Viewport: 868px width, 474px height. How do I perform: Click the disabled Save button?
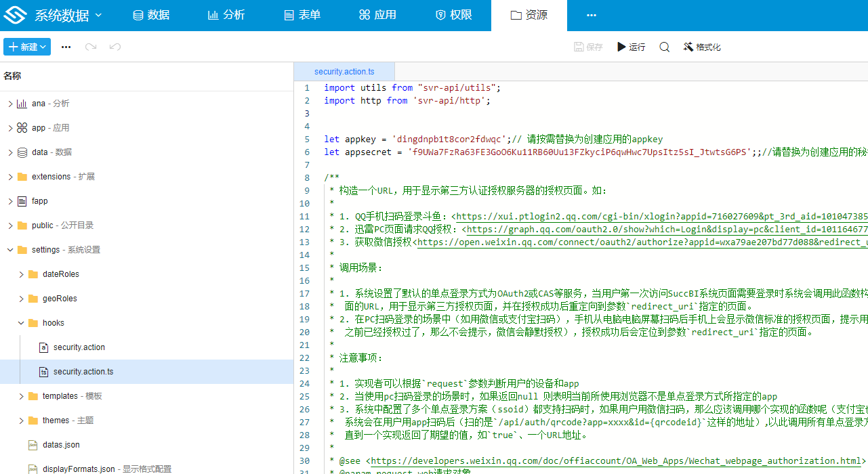coord(588,47)
